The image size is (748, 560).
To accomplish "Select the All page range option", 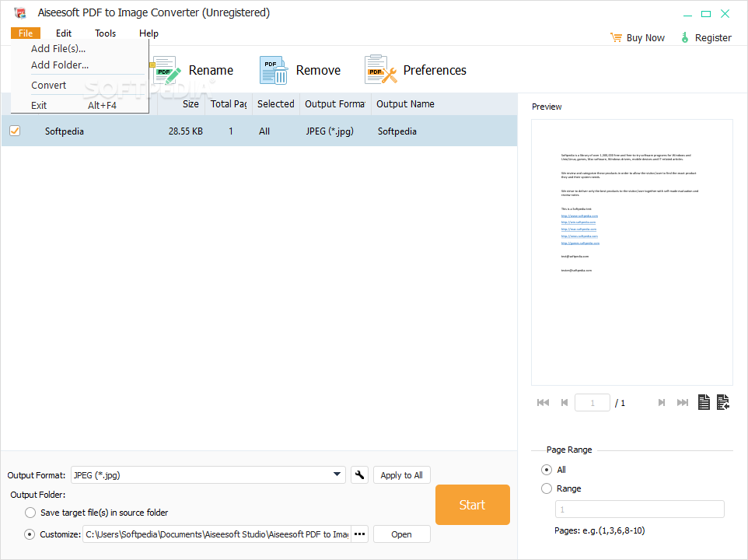I will click(547, 470).
